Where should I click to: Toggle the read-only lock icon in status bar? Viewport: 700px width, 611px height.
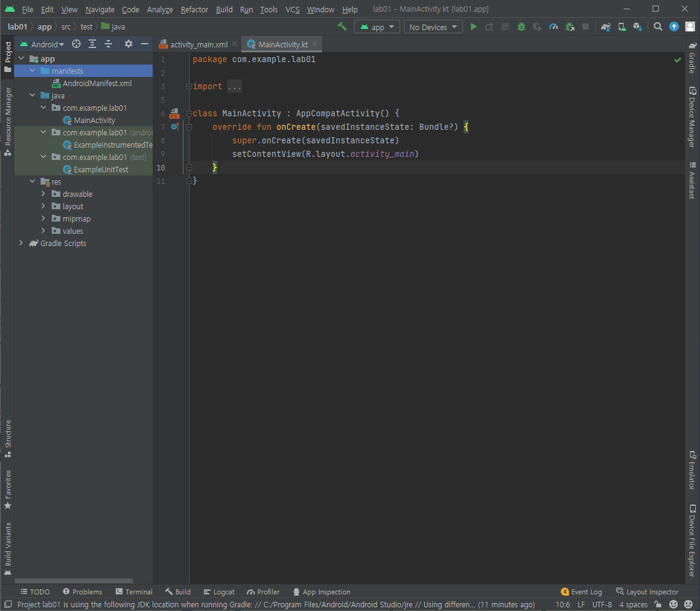tap(658, 604)
